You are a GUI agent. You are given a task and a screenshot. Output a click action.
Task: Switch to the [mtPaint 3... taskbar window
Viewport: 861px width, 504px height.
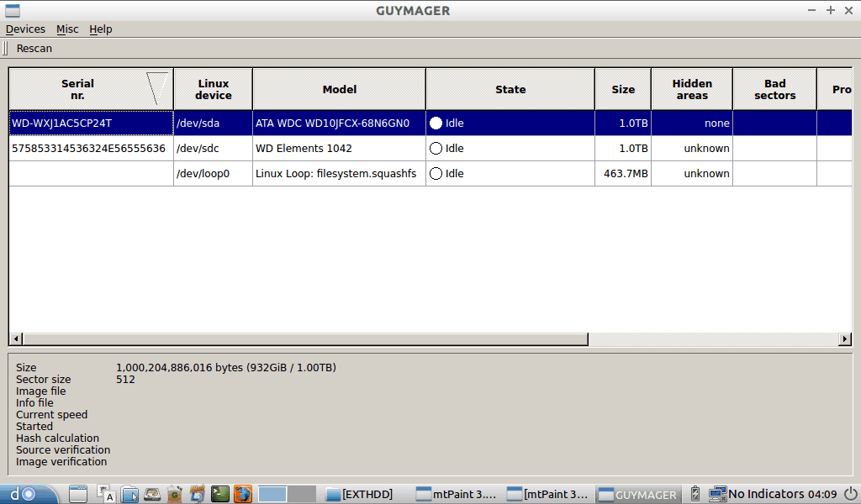click(547, 494)
